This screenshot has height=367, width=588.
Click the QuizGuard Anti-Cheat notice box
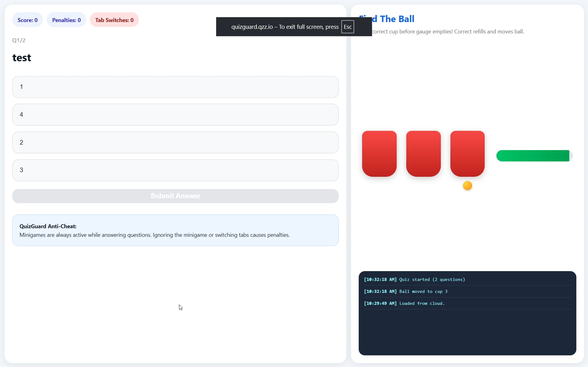tap(175, 230)
